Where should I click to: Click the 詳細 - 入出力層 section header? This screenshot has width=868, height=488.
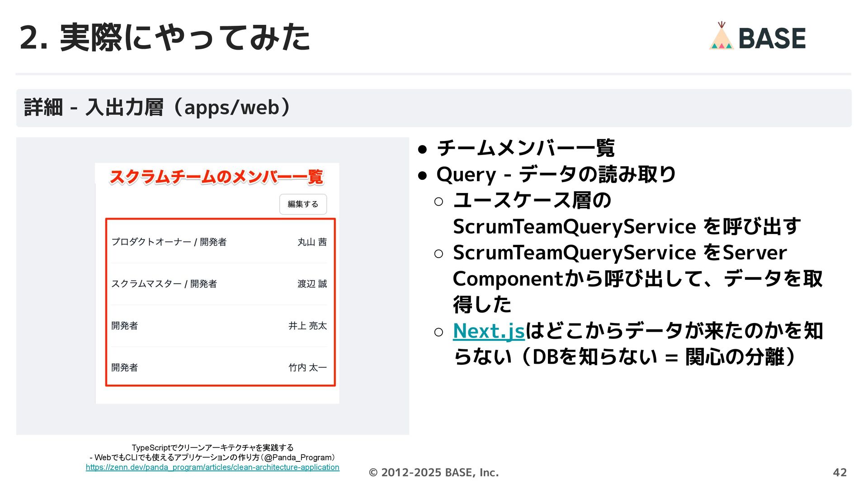tap(157, 108)
